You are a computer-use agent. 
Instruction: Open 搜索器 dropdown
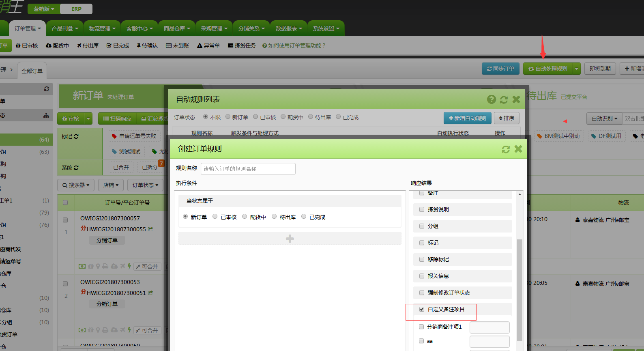pos(76,185)
